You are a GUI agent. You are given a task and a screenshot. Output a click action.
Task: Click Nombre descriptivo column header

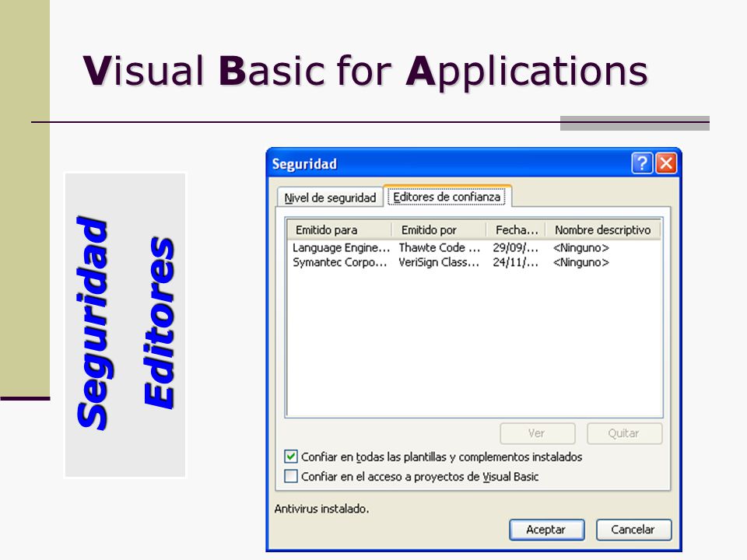point(602,230)
